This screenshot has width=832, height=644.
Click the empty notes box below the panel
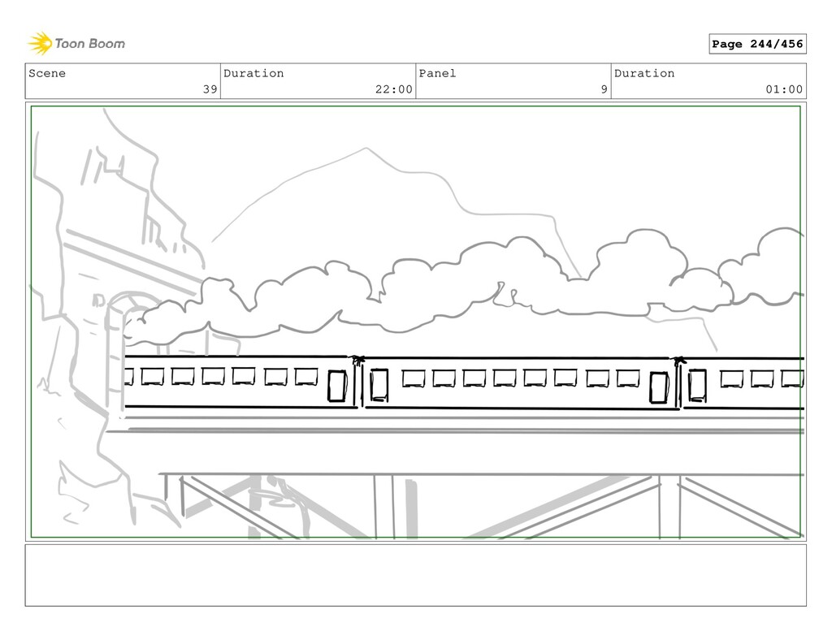(x=415, y=575)
